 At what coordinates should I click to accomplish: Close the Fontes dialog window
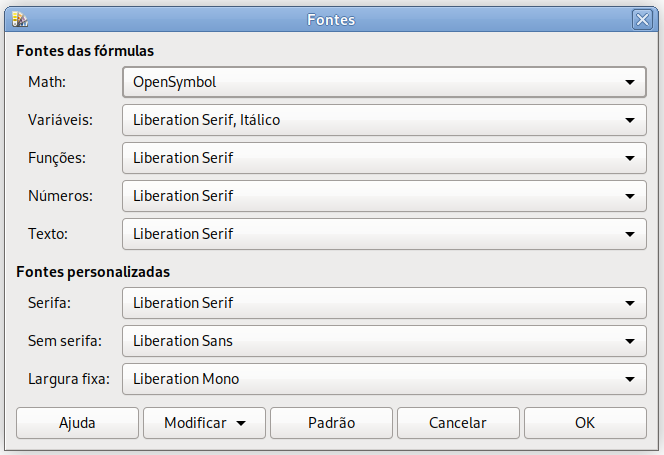point(642,19)
